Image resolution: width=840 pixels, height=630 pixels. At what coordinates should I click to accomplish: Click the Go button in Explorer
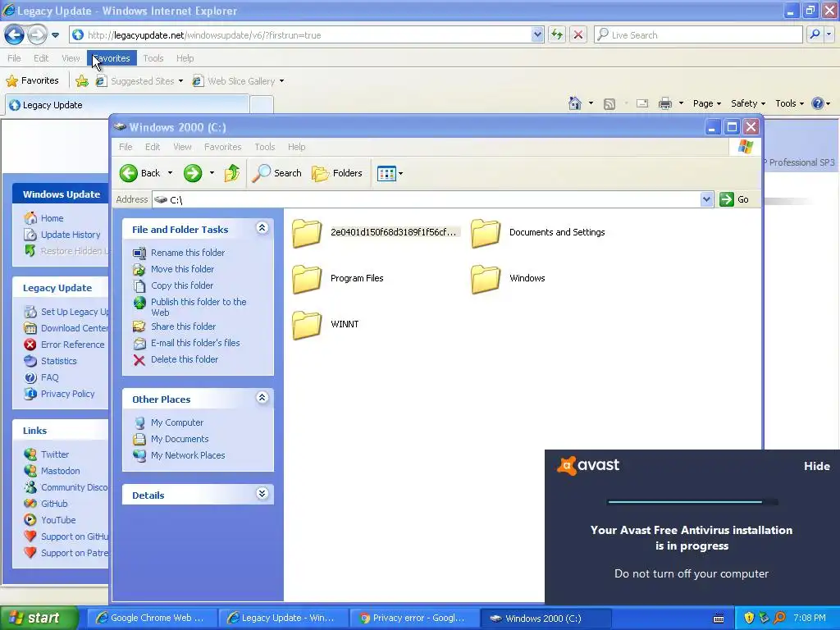[735, 199]
